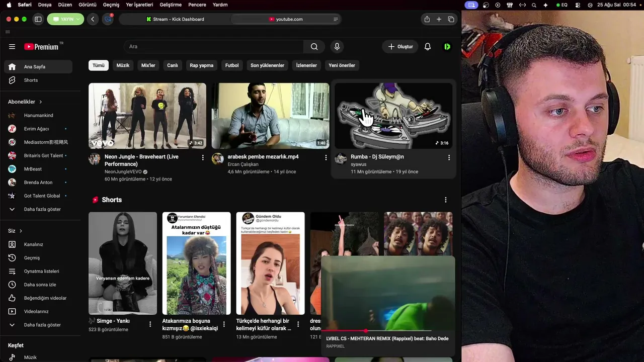The width and height of the screenshot is (644, 362).
Task: Open the page menu icon in the youtube.com address bar
Action: click(336, 19)
